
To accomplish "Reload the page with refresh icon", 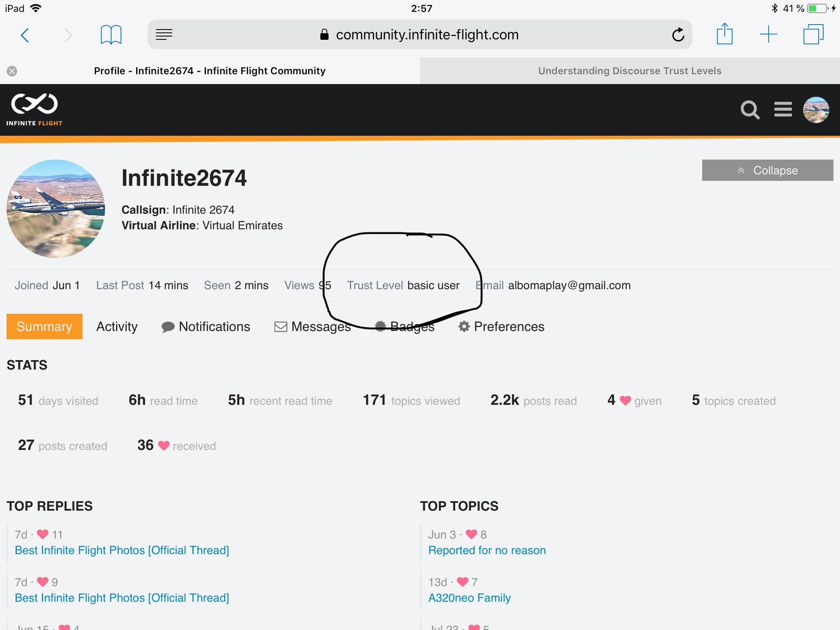I will [x=678, y=35].
